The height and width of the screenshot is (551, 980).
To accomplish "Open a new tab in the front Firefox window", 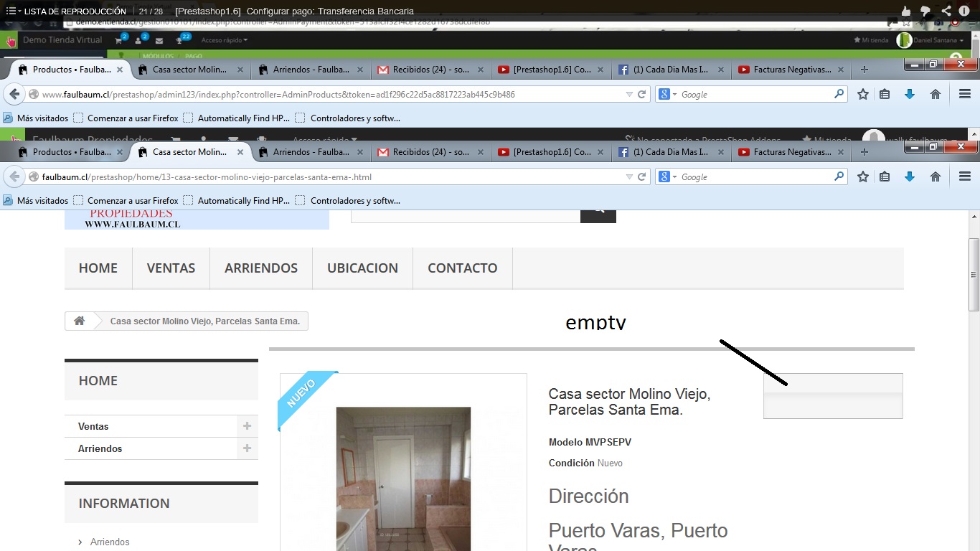I will 864,152.
